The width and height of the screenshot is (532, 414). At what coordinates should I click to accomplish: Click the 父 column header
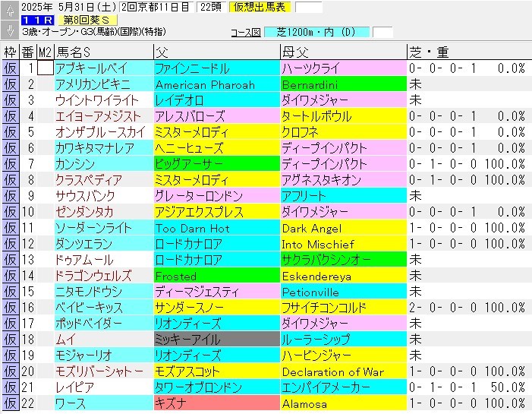point(217,52)
